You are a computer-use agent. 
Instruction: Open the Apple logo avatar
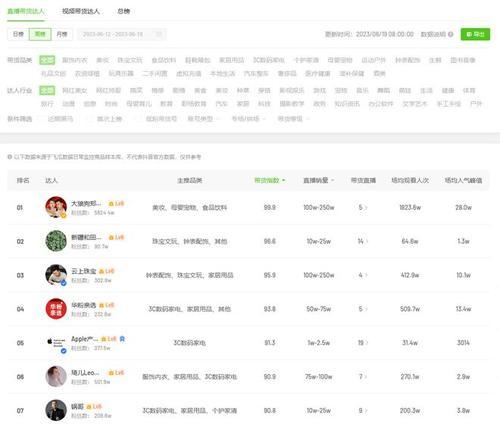point(56,343)
